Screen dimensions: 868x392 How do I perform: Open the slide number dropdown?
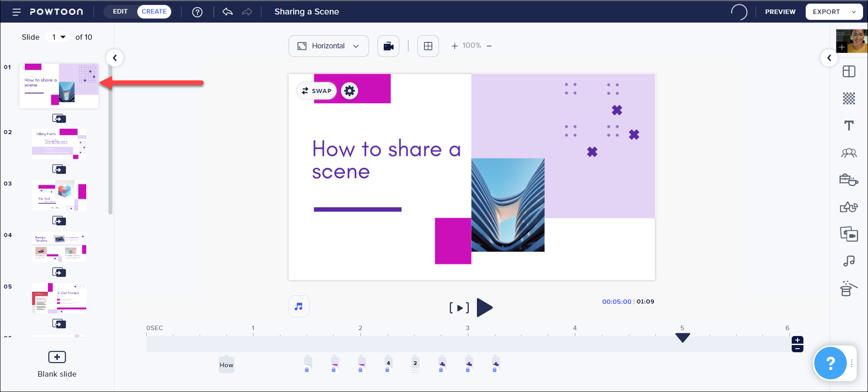pyautogui.click(x=58, y=37)
